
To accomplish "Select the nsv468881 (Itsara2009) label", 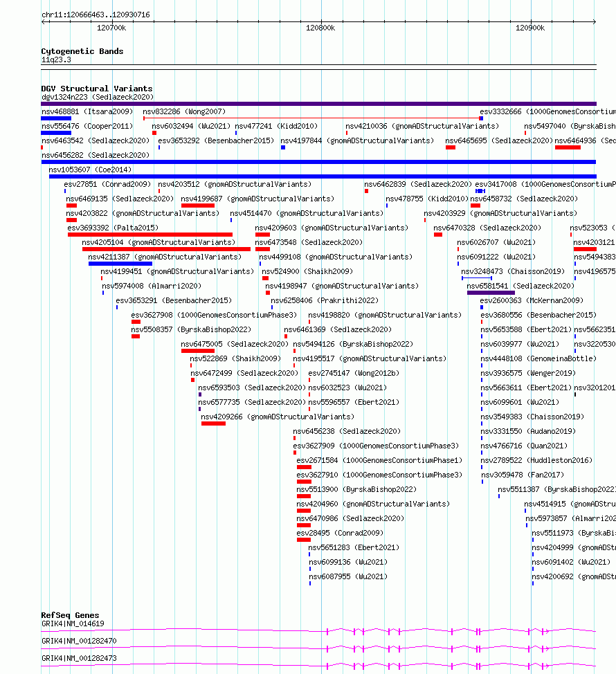I will pyautogui.click(x=87, y=112).
